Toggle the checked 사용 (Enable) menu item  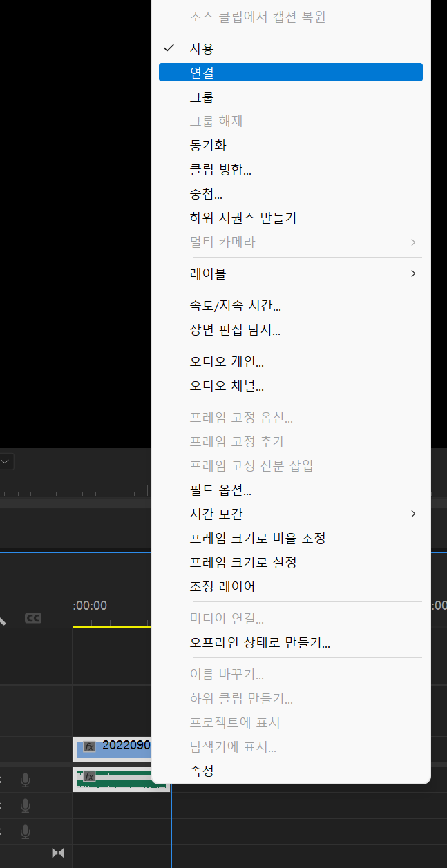[x=290, y=49]
